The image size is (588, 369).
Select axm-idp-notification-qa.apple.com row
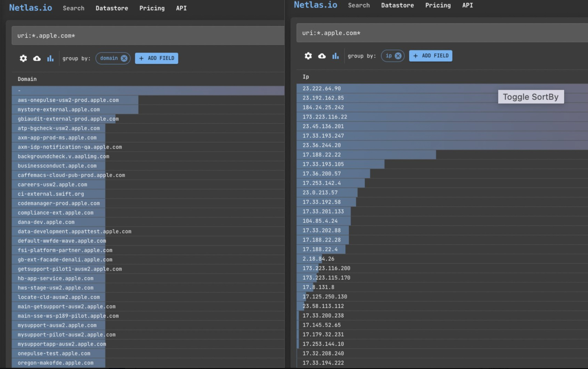click(148, 147)
